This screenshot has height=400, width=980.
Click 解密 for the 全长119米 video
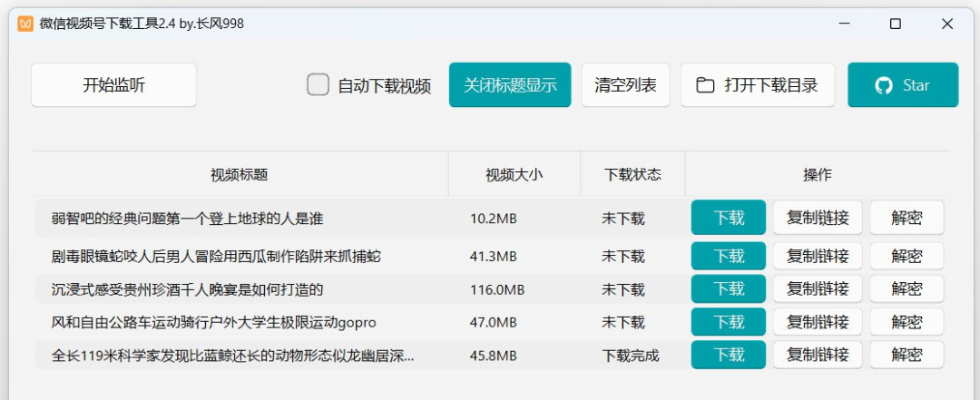906,355
